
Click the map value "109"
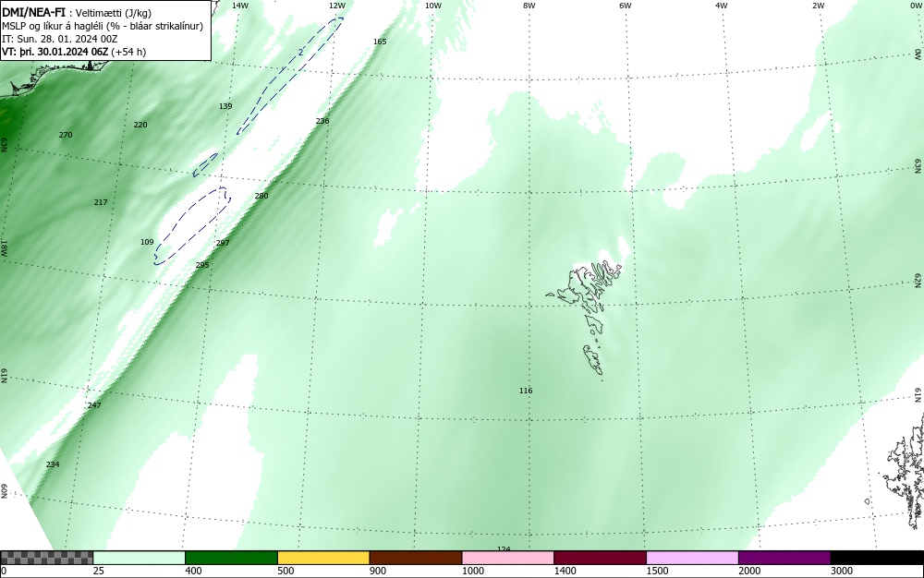click(147, 243)
